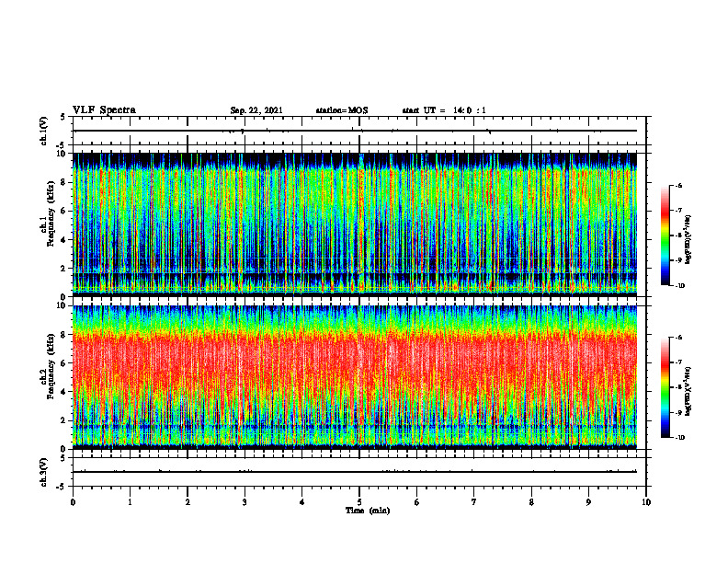Click the "4" tick on the Time axis

click(302, 502)
